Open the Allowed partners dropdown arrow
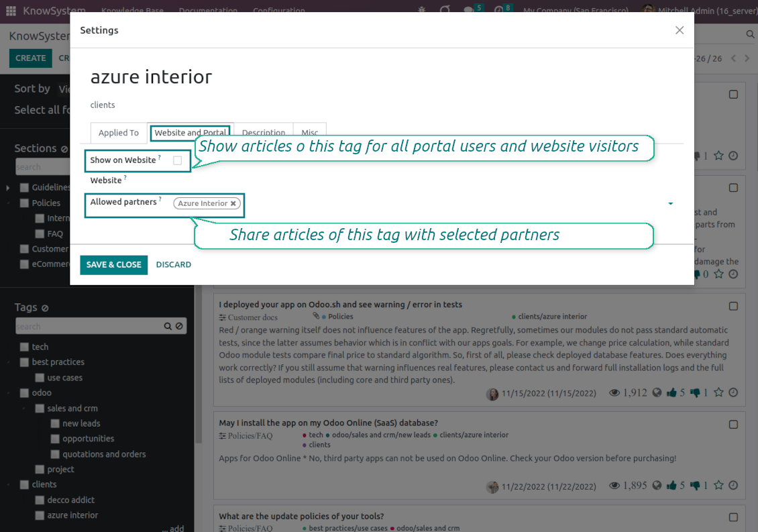 (670, 204)
